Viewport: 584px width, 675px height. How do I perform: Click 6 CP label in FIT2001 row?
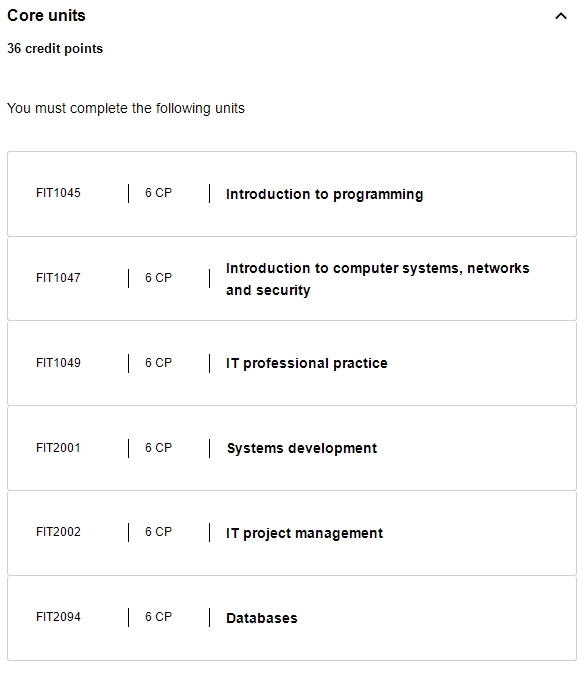[158, 448]
